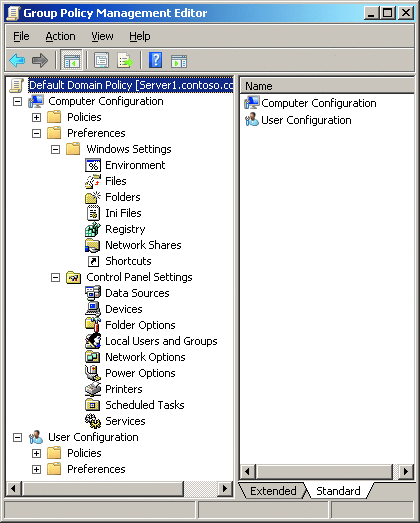The height and width of the screenshot is (523, 420).
Task: Click the Group Policy Management Editor title icon
Action: [x=14, y=13]
